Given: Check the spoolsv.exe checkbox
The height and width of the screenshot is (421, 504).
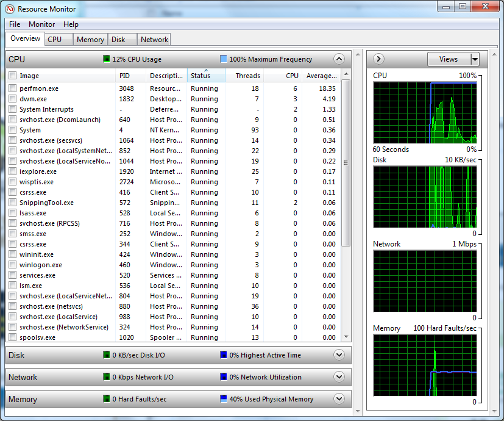Looking at the screenshot, I should coord(13,337).
